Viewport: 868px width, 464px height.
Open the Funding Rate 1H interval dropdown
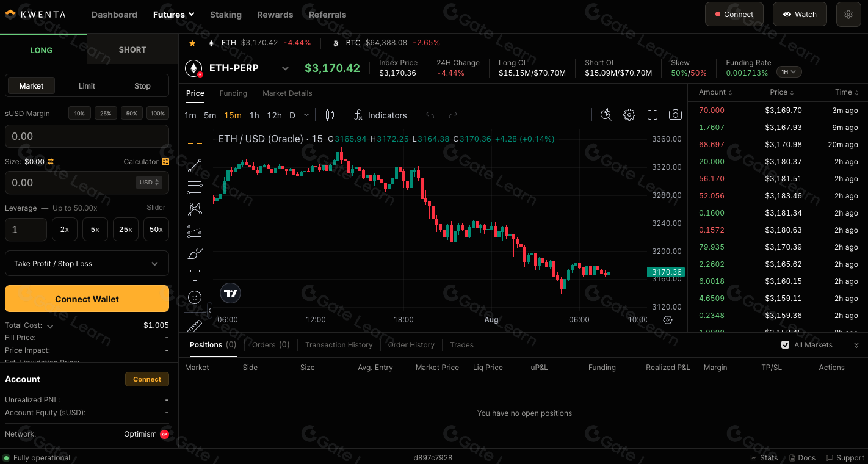[789, 71]
